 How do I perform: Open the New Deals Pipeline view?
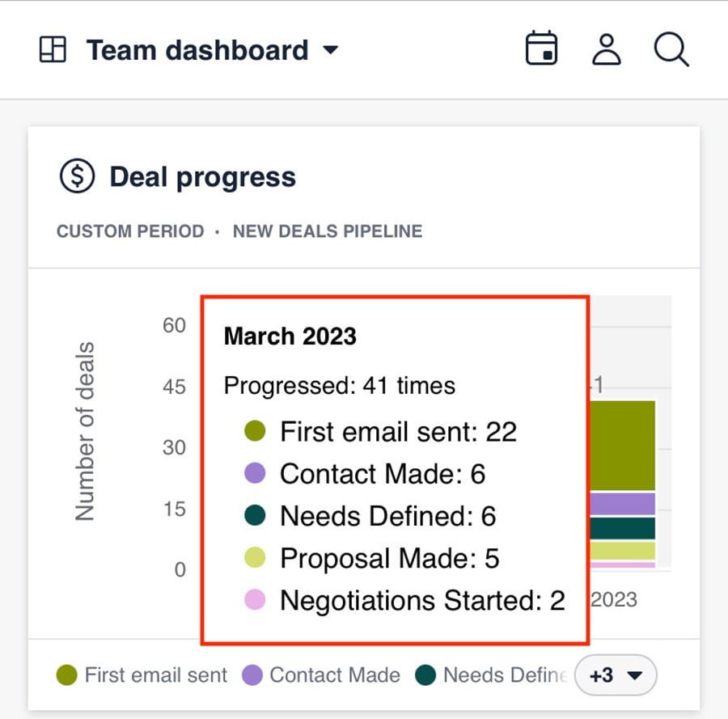click(327, 231)
